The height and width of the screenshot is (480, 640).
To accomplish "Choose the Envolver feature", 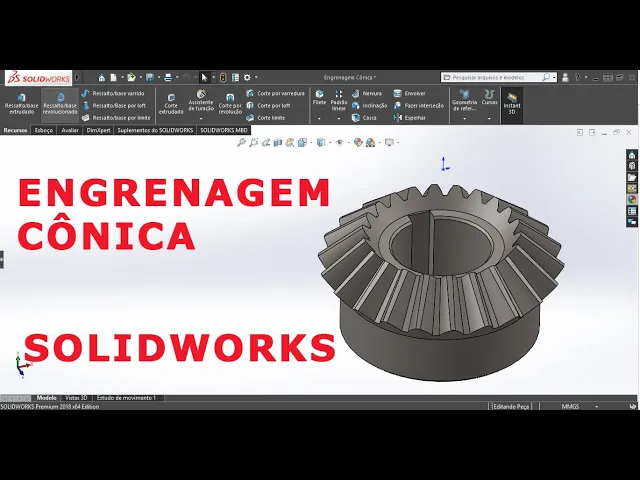I will pos(409,93).
